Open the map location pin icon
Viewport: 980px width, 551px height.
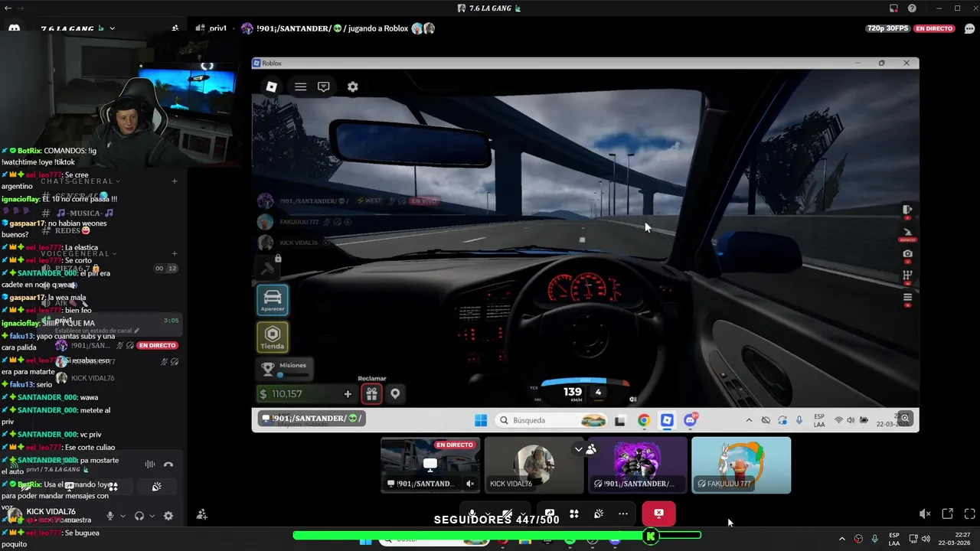coord(395,394)
